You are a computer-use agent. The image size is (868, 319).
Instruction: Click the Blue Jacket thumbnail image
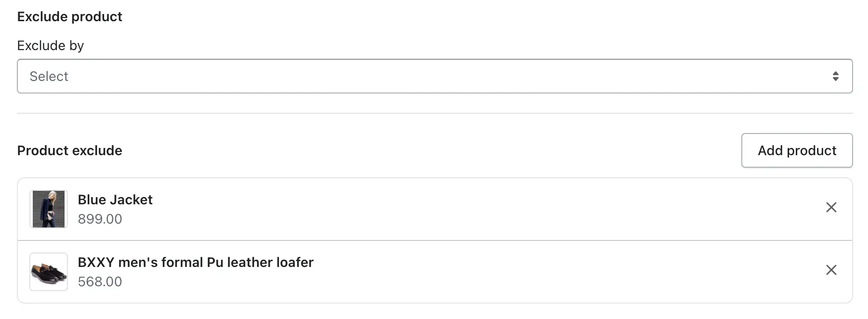pos(49,209)
